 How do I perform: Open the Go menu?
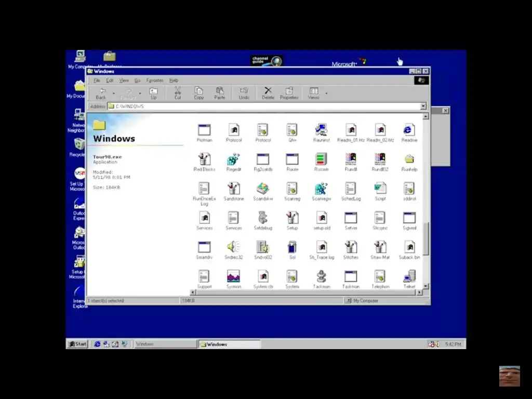pos(137,81)
